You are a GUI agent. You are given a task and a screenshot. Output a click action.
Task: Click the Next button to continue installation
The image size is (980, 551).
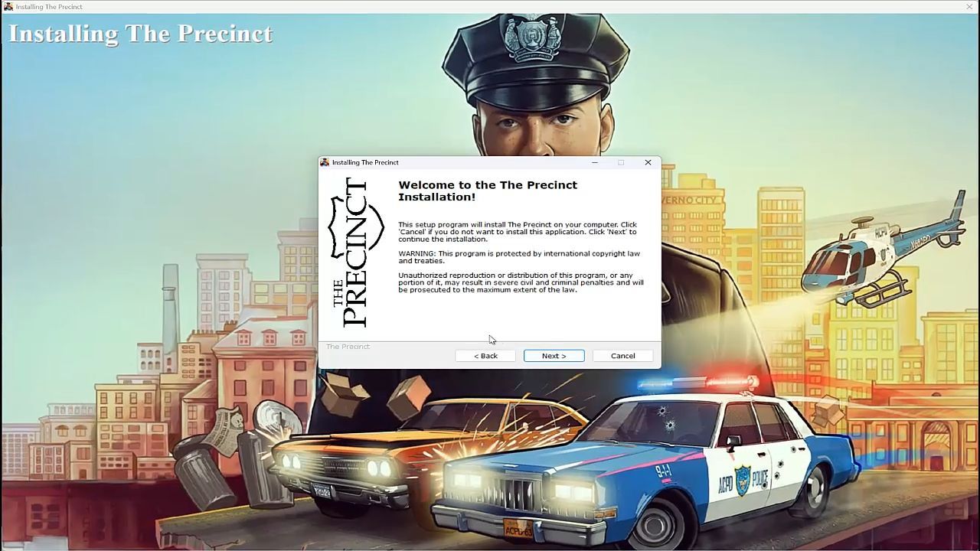(x=554, y=356)
